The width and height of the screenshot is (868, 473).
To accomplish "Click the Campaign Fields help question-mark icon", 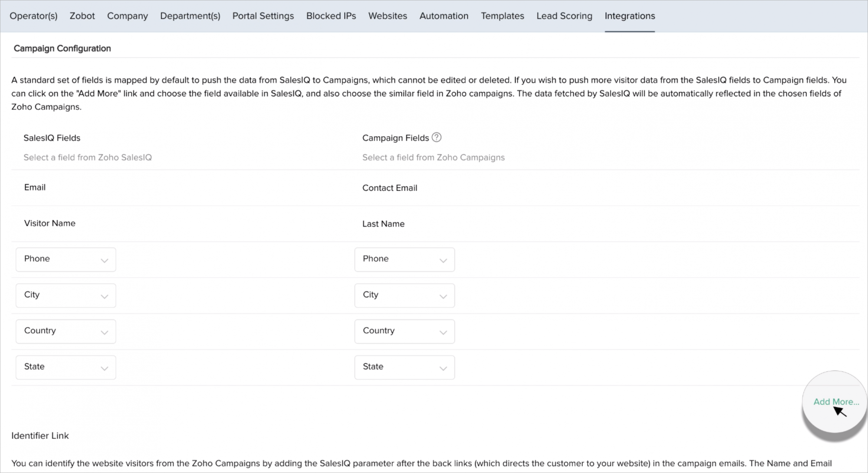I will [437, 137].
